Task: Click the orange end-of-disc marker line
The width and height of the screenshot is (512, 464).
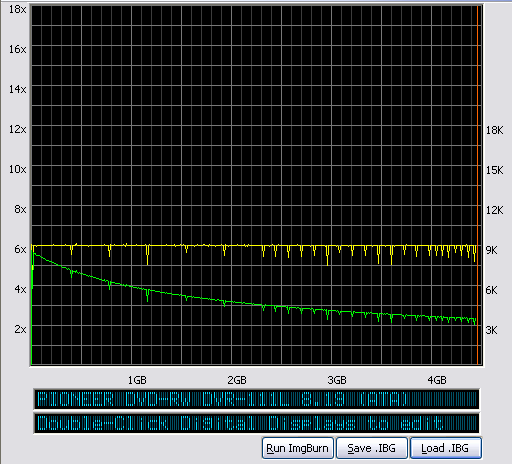Action: pos(477,185)
